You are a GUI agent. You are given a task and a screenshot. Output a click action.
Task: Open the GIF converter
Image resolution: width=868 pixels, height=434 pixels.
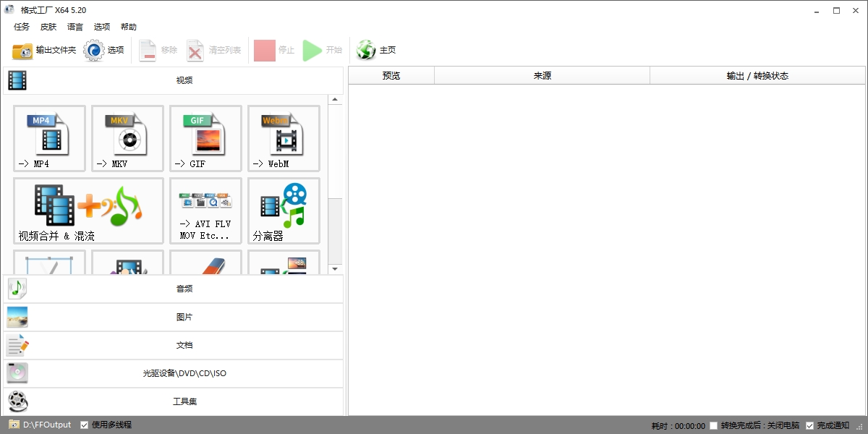tap(205, 139)
